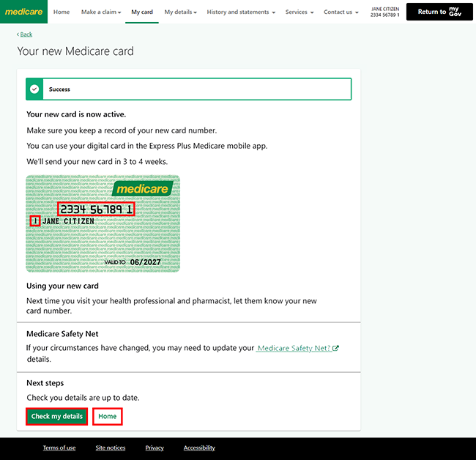
Task: Click JANE CITIZEN account info in header
Action: [385, 12]
